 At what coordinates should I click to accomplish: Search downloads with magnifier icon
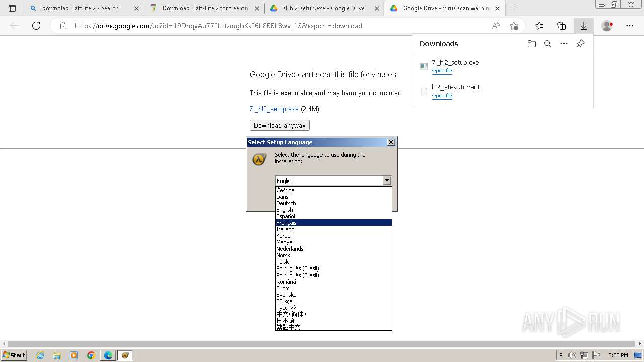548,44
